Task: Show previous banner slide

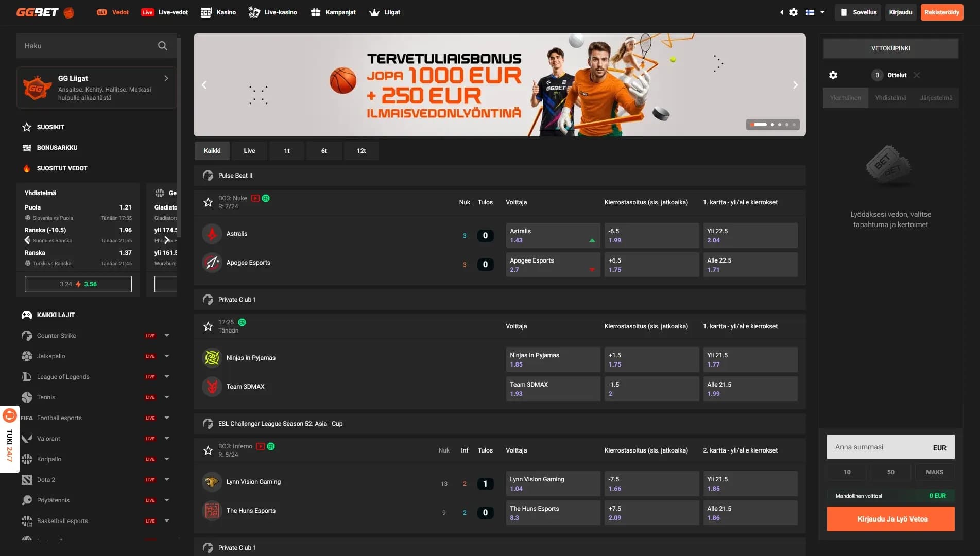Action: click(x=204, y=85)
